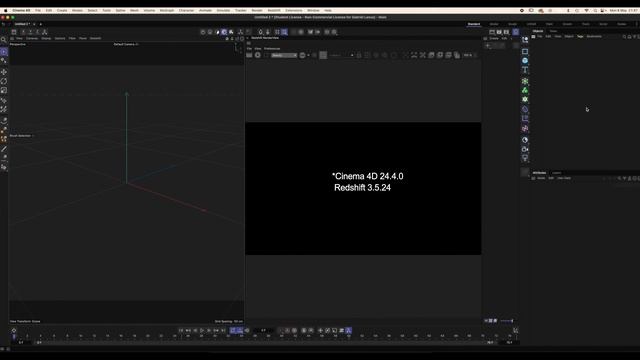The image size is (640, 360).
Task: Add a Camera object from the palette
Action: pos(525,149)
